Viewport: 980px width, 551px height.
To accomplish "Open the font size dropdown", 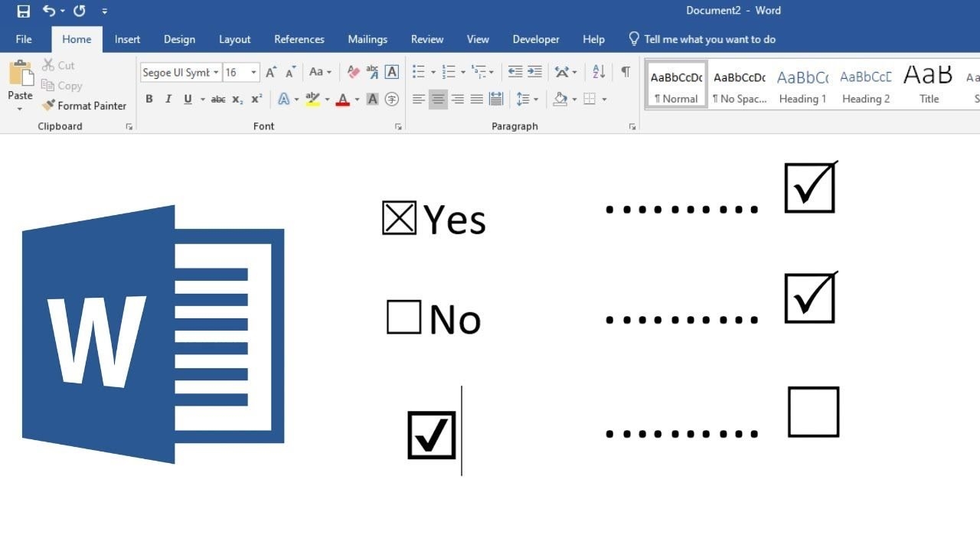I will tap(253, 72).
